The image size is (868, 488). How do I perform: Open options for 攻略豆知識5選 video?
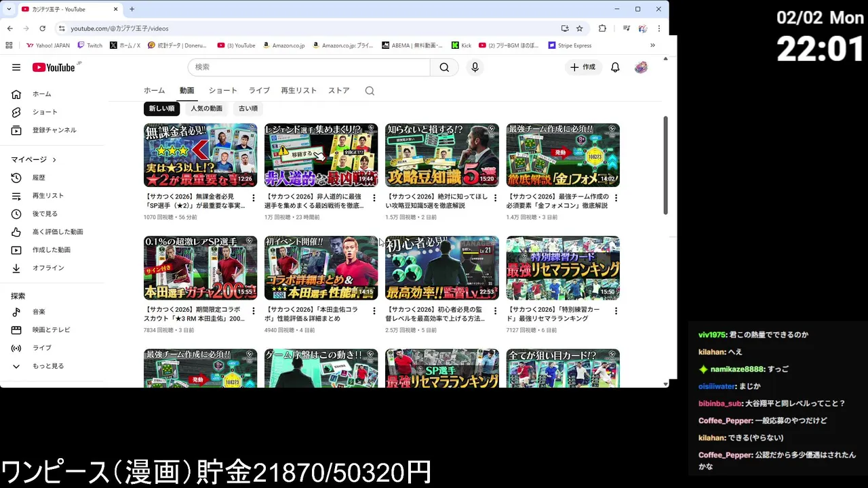click(x=495, y=198)
